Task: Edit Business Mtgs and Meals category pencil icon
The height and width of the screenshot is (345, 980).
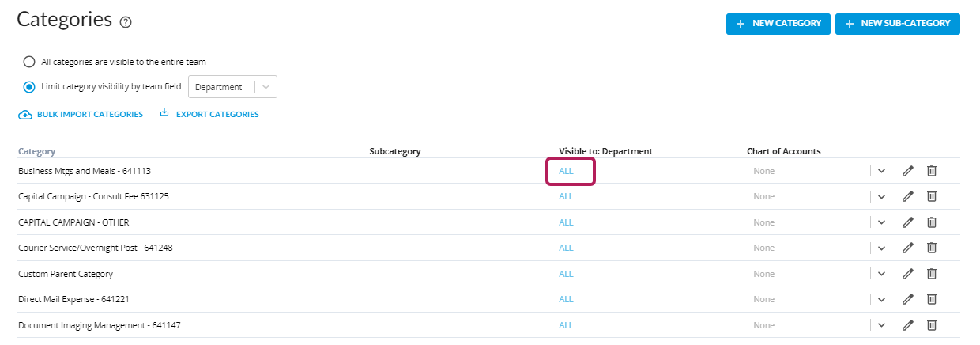Action: click(x=908, y=171)
